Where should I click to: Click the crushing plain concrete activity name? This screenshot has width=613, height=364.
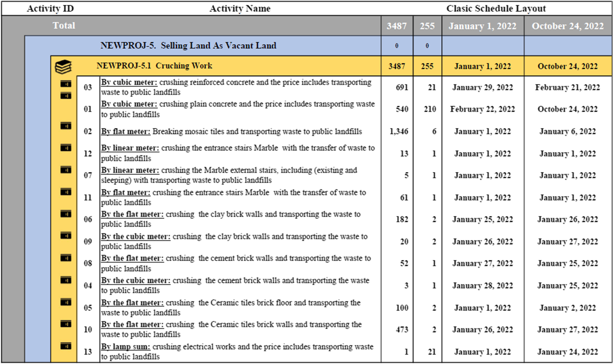point(238,109)
